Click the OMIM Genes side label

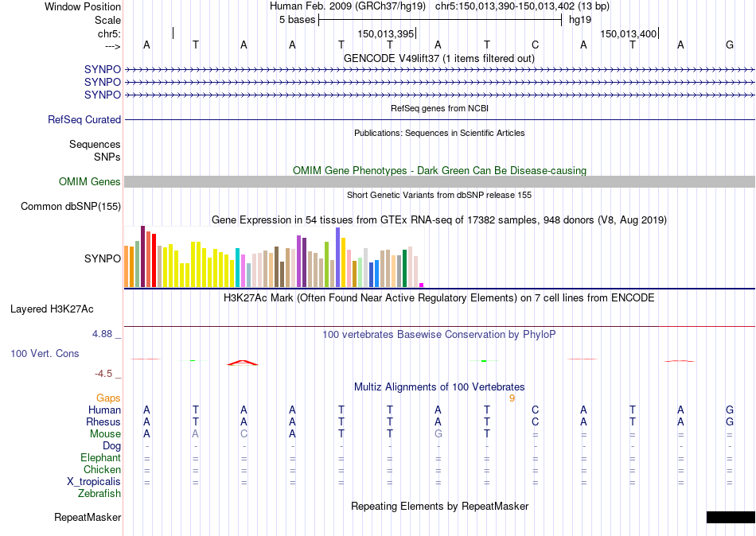[89, 182]
